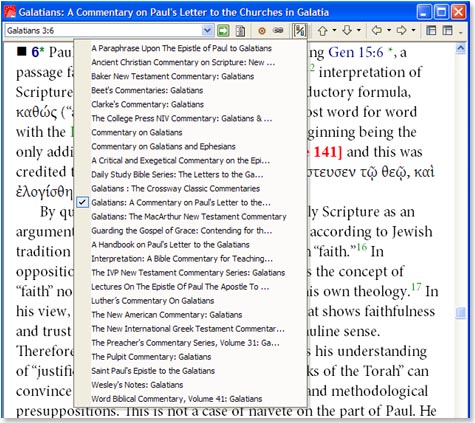Image resolution: width=475 pixels, height=423 pixels.
Task: Click the green Go arrow button
Action: [223, 31]
